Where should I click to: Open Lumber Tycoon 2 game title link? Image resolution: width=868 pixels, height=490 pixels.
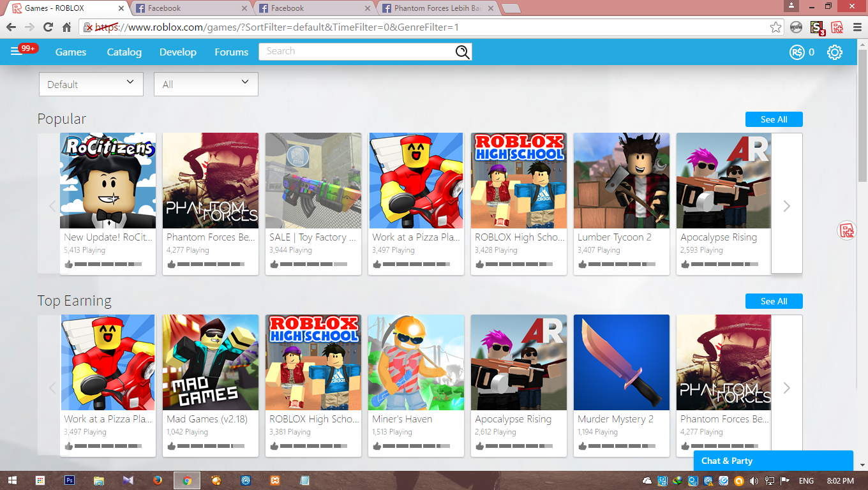615,237
